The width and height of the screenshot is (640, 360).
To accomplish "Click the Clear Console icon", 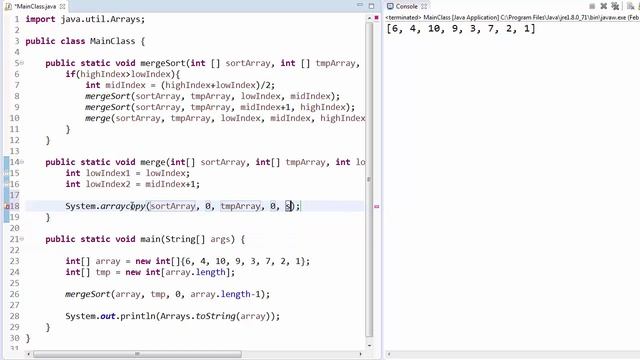I will click(631, 6).
